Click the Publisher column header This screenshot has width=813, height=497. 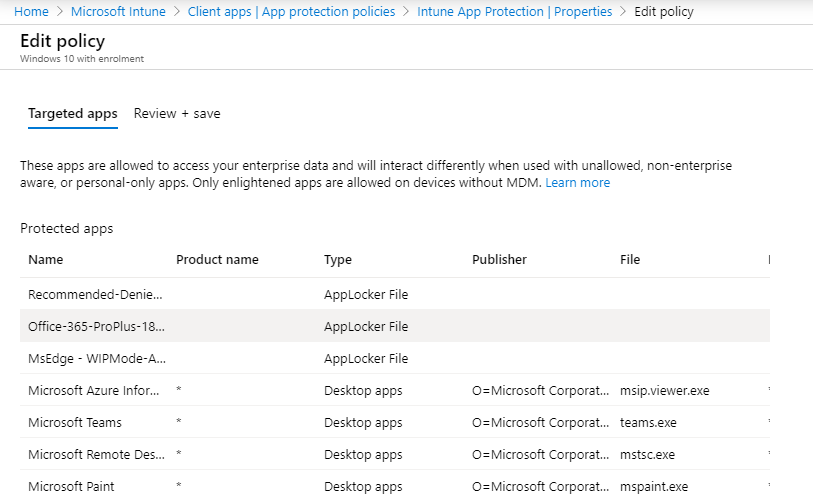point(499,260)
